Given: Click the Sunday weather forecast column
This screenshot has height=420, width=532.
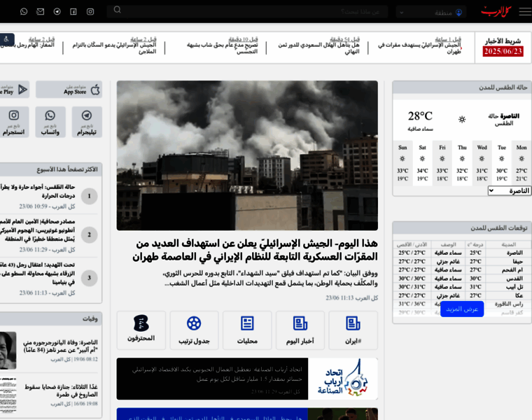Looking at the screenshot, I should coord(402,163).
